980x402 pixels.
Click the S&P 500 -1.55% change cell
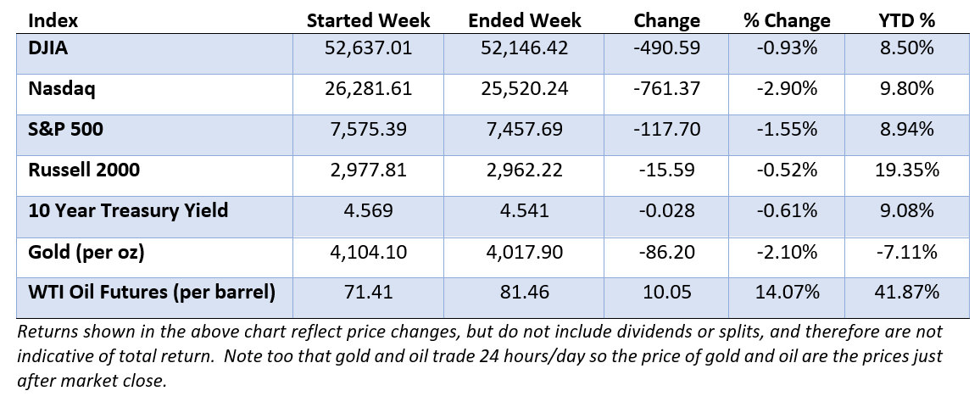point(786,134)
